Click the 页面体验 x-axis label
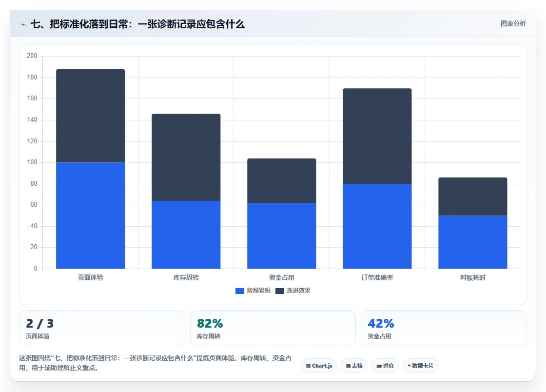 click(91, 277)
